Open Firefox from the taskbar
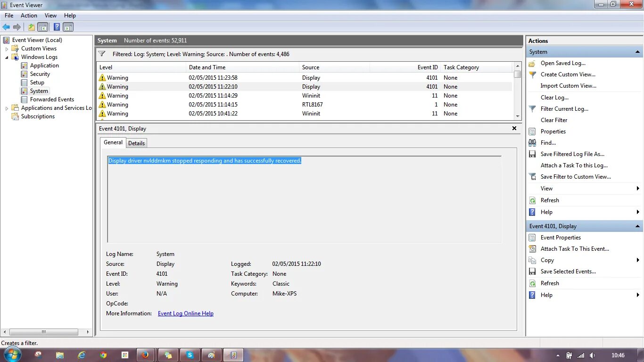The image size is (644, 362). point(145,355)
